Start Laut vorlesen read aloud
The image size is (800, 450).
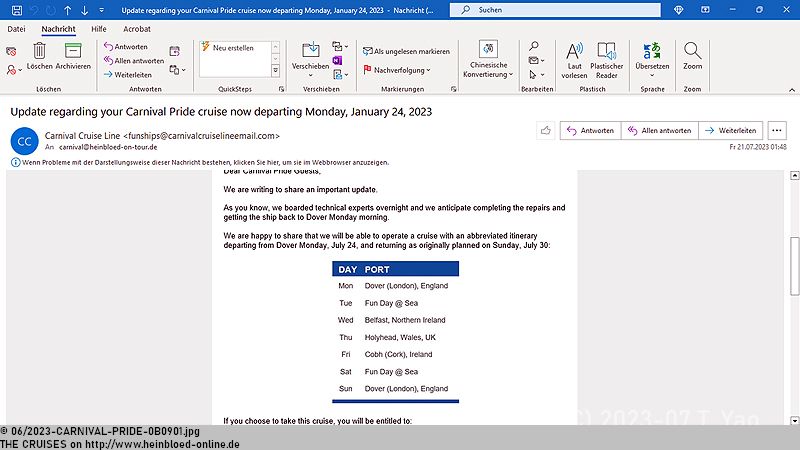click(x=574, y=60)
